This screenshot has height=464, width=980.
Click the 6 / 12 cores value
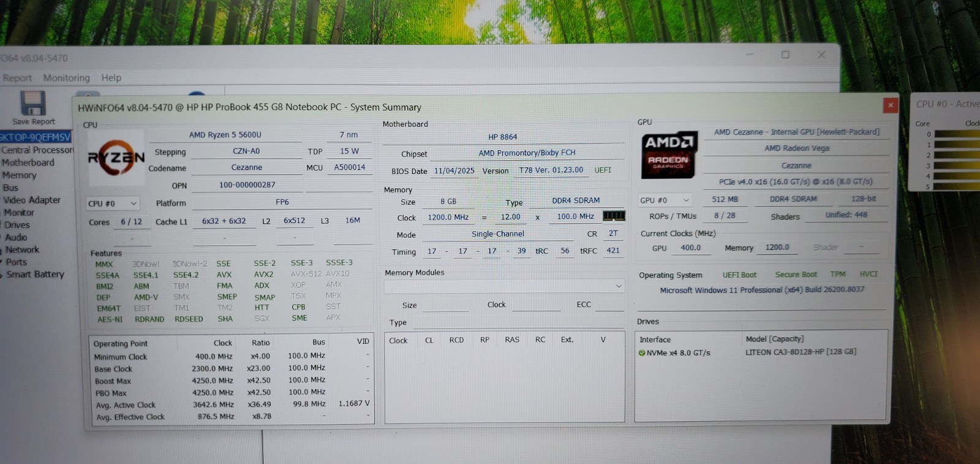(131, 222)
